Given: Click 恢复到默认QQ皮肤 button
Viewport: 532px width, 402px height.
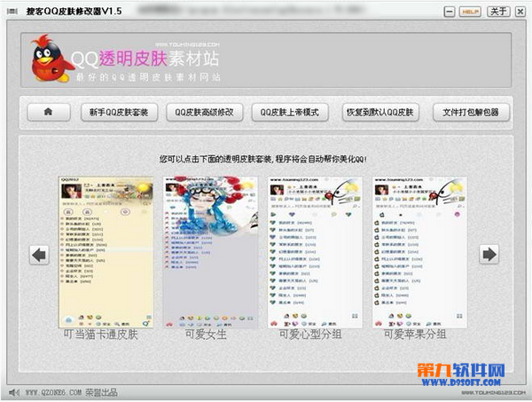Looking at the screenshot, I should (x=380, y=112).
